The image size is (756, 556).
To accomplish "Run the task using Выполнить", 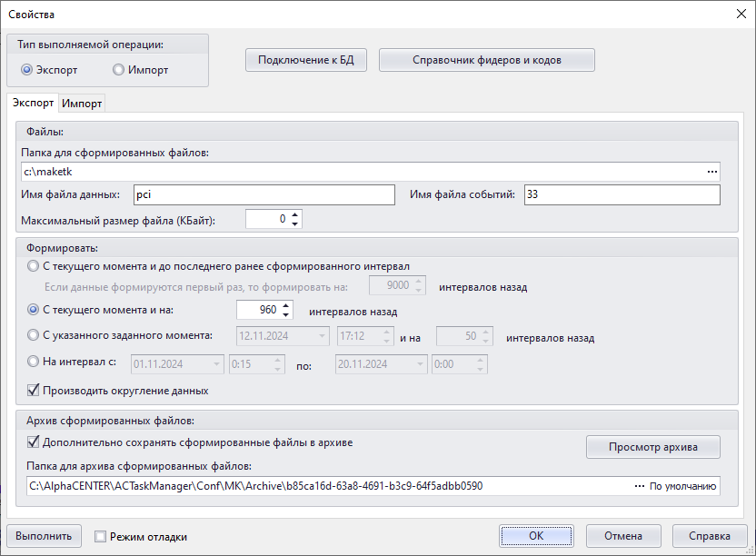I will tap(44, 535).
